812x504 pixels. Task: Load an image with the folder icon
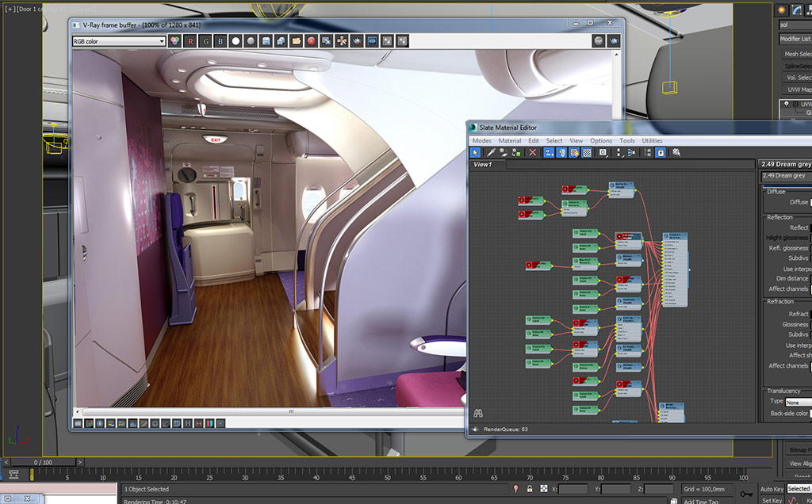click(297, 41)
